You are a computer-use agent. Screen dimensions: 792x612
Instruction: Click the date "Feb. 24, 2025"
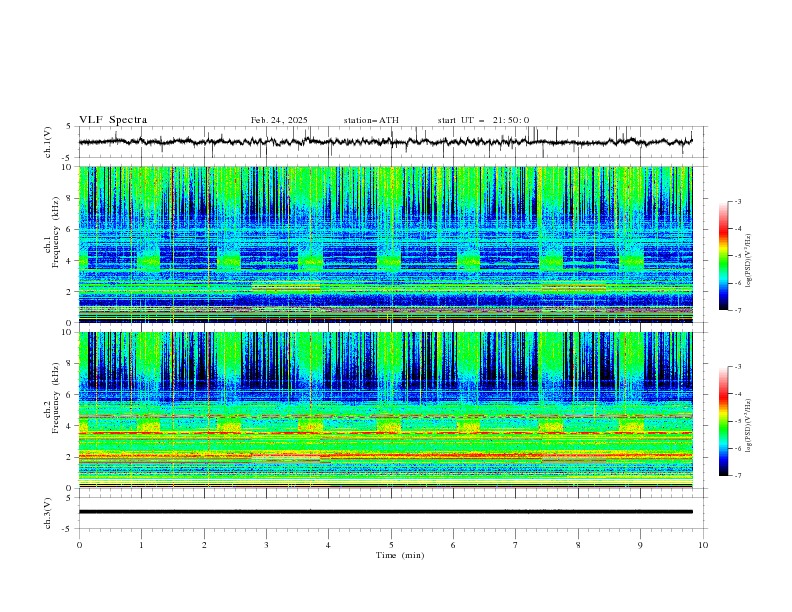pos(279,120)
